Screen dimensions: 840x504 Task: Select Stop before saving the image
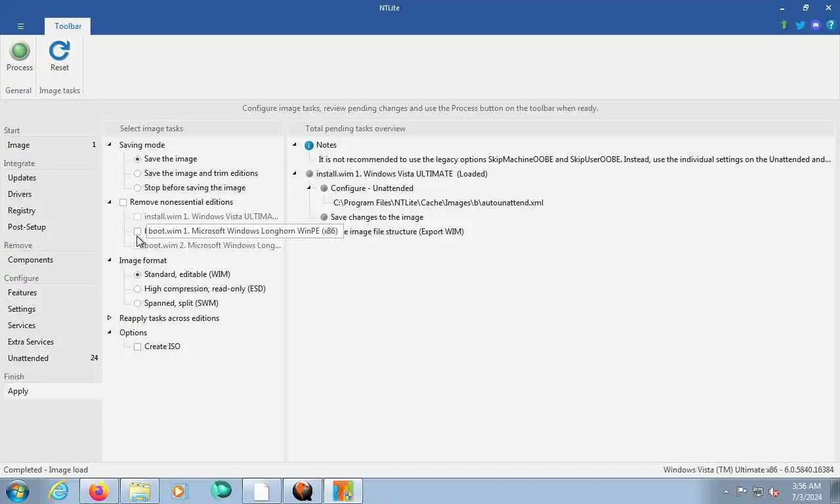137,188
